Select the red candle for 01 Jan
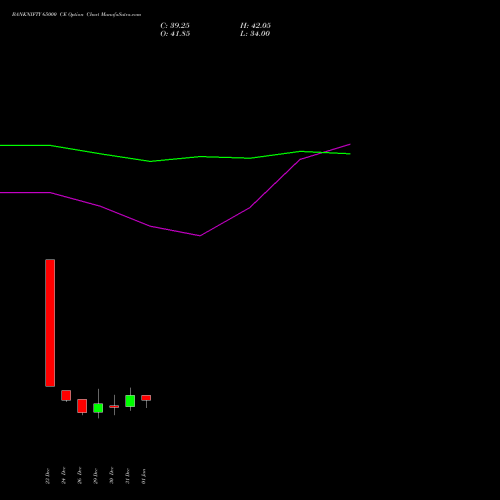This screenshot has width=500, height=500. pos(146,398)
